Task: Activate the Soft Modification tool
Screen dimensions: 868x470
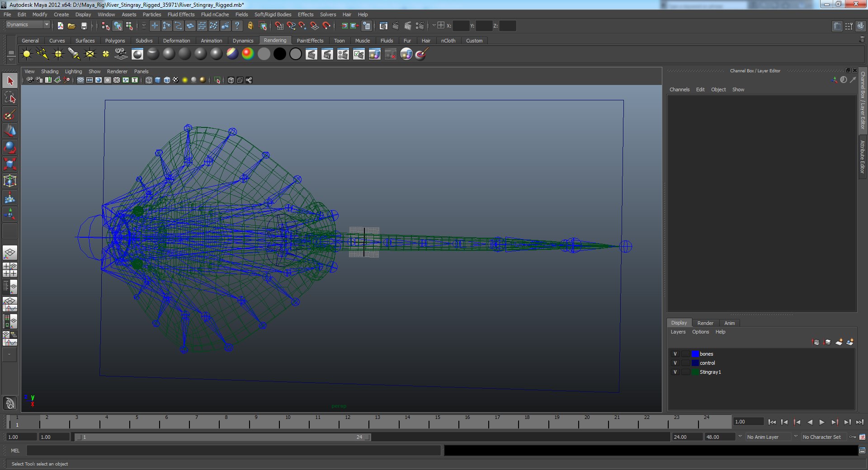Action: [10, 198]
